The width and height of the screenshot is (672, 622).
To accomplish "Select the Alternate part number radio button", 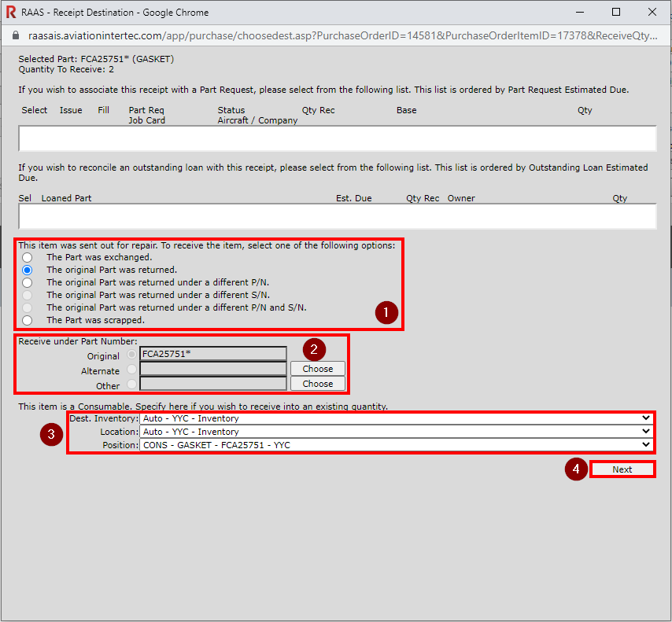I will click(131, 369).
